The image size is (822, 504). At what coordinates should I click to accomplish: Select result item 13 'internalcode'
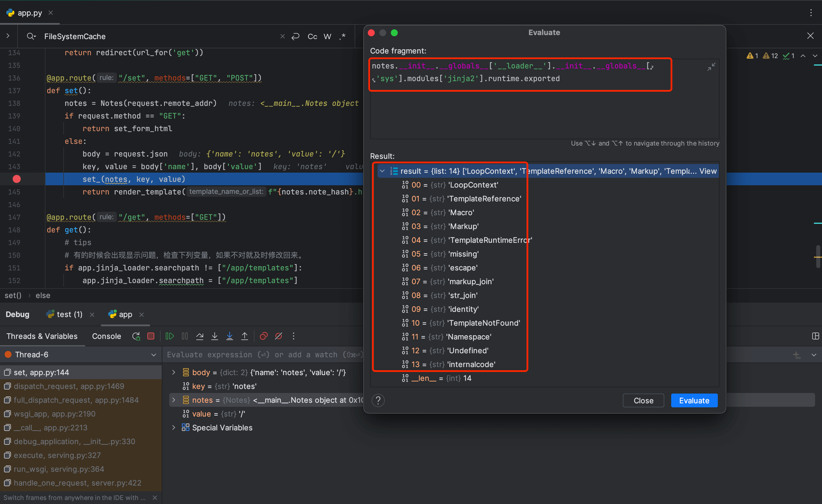(448, 364)
